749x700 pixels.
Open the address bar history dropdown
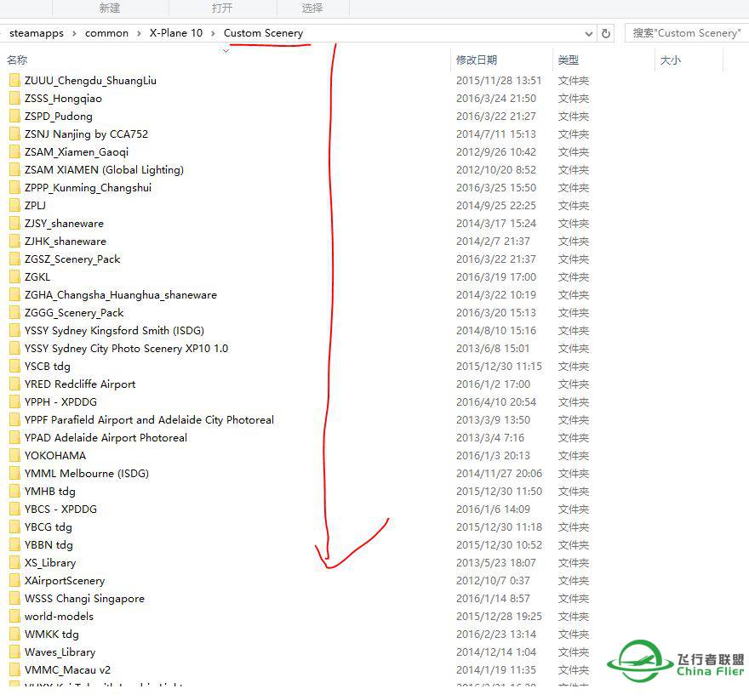[x=588, y=33]
